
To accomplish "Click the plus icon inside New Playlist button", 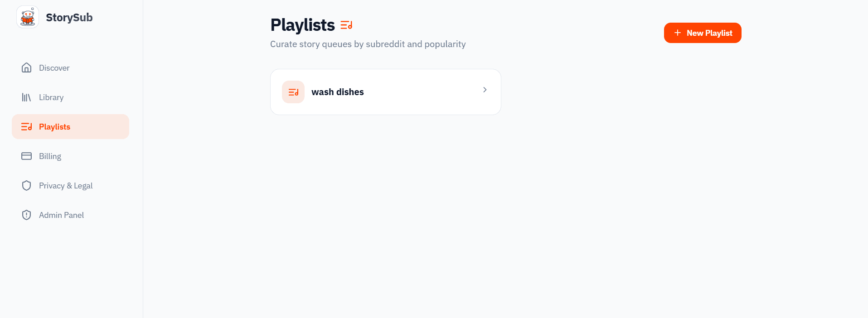I will 678,33.
